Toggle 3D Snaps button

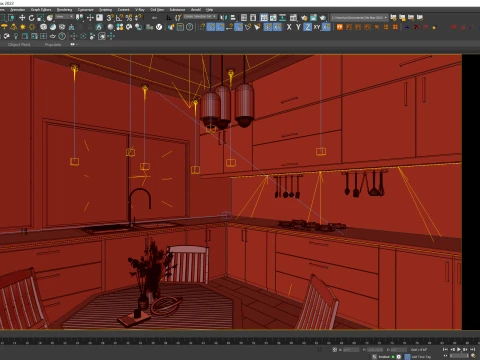coord(110,18)
